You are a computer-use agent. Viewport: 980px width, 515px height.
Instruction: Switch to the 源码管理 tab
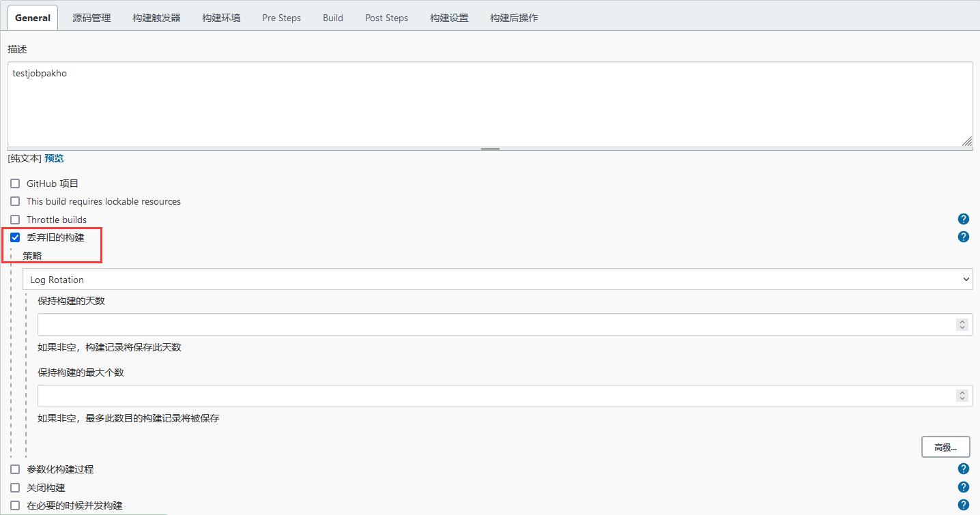click(x=91, y=18)
